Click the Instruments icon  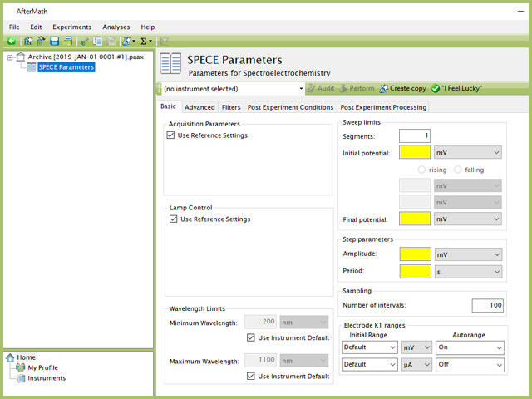point(21,378)
